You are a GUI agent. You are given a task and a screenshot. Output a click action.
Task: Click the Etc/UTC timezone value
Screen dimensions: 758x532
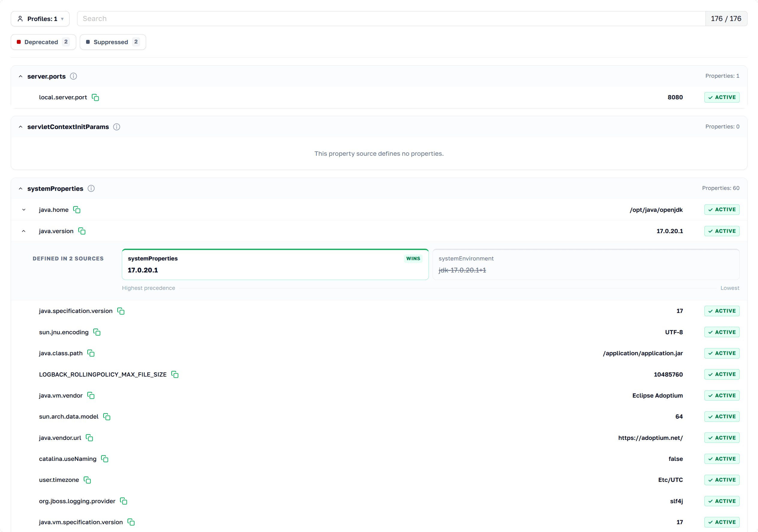tap(670, 480)
